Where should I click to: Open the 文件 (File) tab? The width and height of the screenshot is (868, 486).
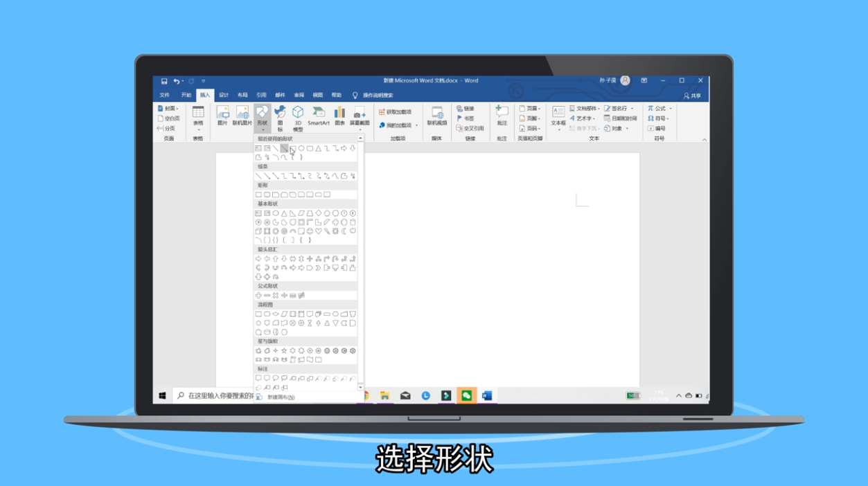click(x=165, y=96)
